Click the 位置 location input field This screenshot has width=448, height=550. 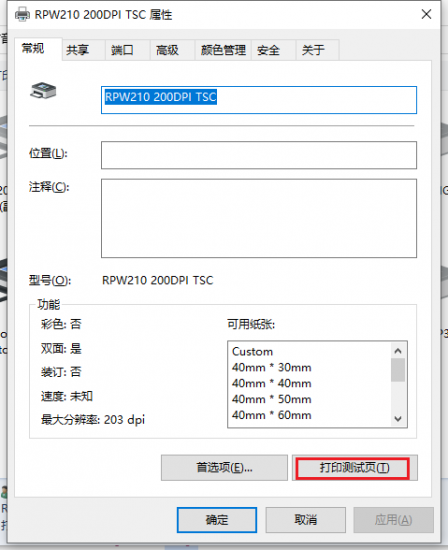click(x=259, y=155)
